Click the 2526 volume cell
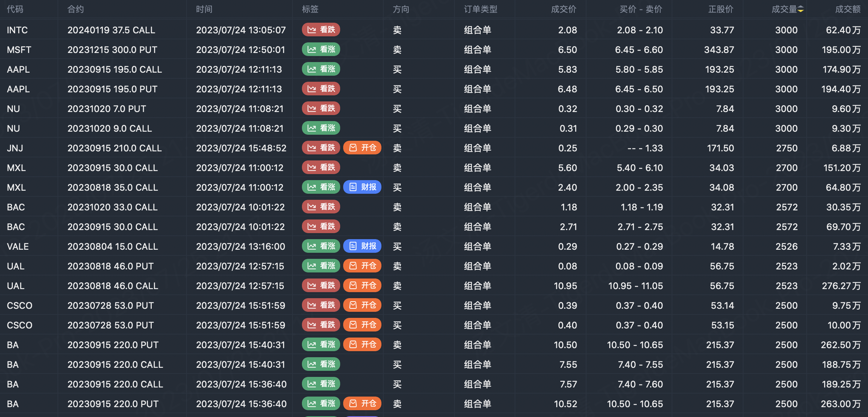This screenshot has height=417, width=868. coord(787,246)
